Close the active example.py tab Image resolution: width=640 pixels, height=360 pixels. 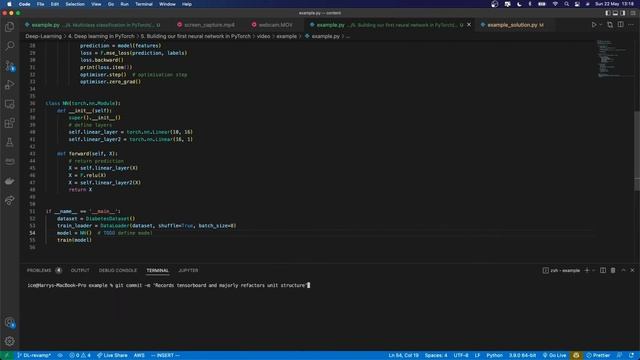469,25
